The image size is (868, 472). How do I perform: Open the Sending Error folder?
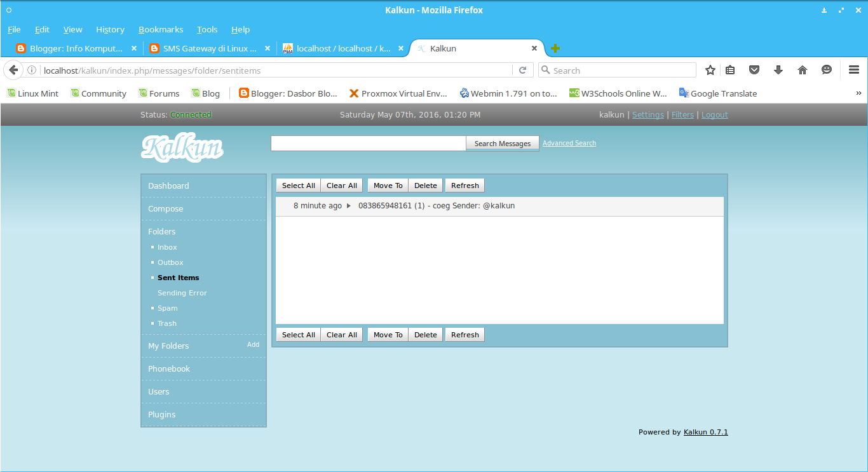coord(182,293)
